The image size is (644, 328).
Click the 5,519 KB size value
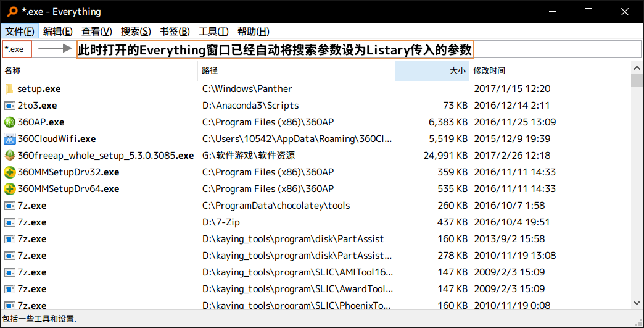point(448,140)
